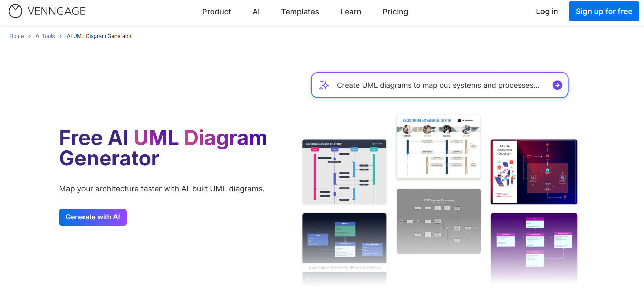Click the Free AI UML Diagram Generator heading

point(163,148)
